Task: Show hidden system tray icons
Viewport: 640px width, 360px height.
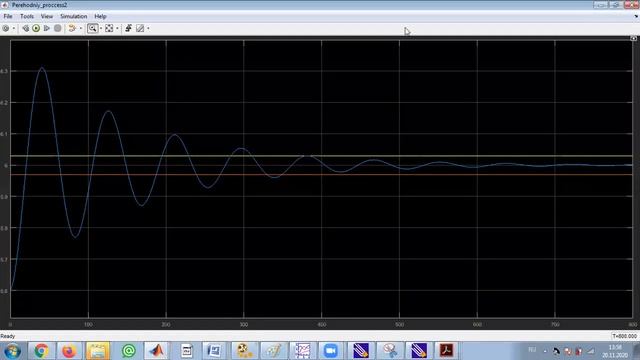Action: 544,351
